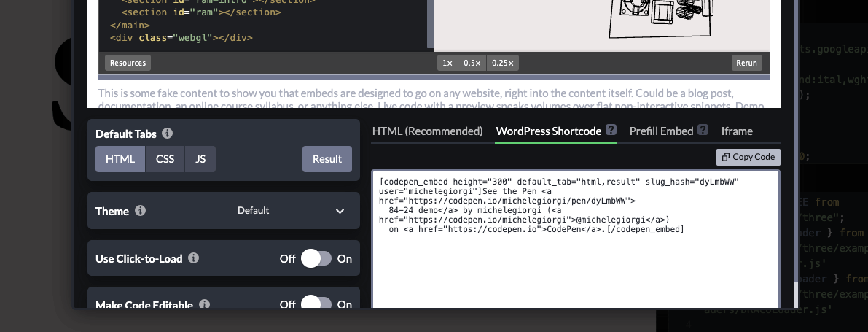Select JS default tab button

[x=200, y=159]
